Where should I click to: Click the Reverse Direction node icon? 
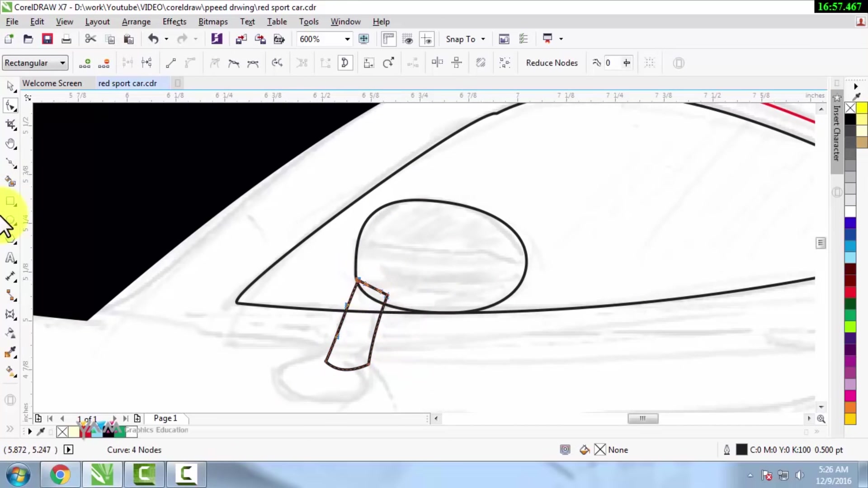pyautogui.click(x=277, y=62)
